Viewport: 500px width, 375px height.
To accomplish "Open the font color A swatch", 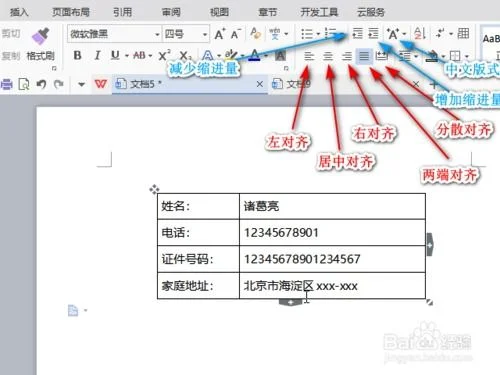I will click(x=255, y=55).
